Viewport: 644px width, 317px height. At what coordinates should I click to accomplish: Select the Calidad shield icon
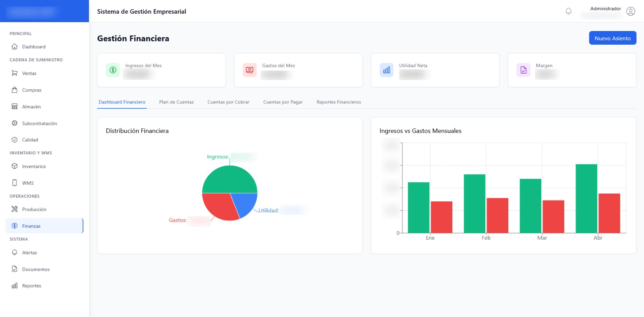click(x=14, y=140)
